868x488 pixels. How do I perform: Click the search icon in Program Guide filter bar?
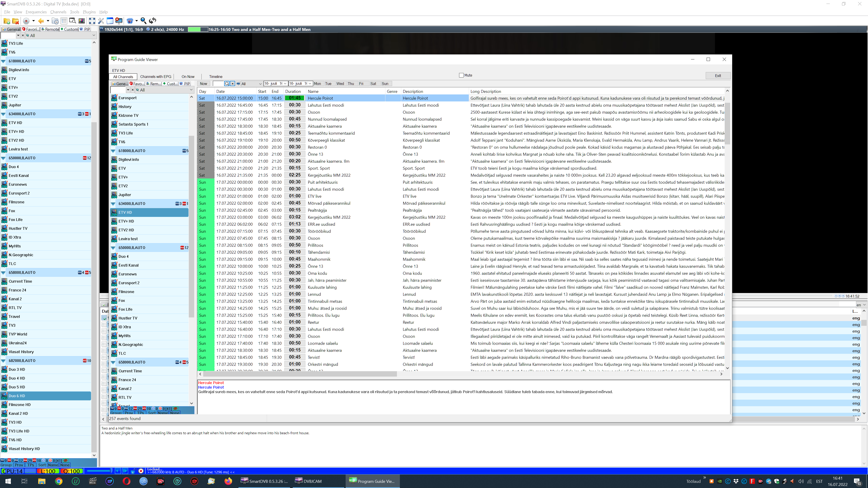coord(227,84)
